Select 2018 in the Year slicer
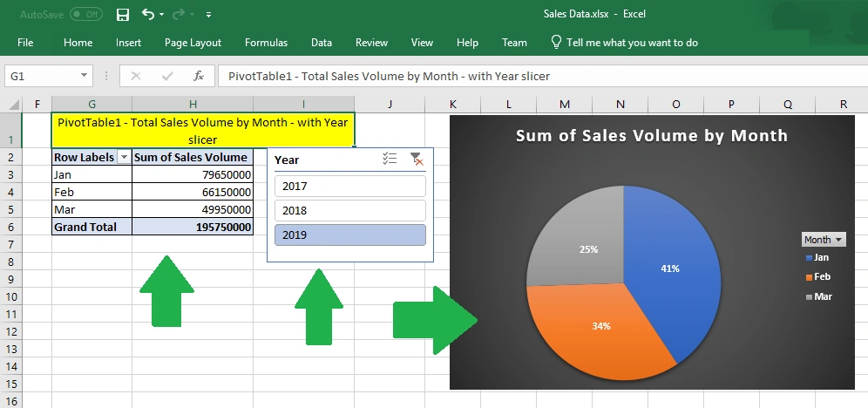The height and width of the screenshot is (408, 868). 350,210
